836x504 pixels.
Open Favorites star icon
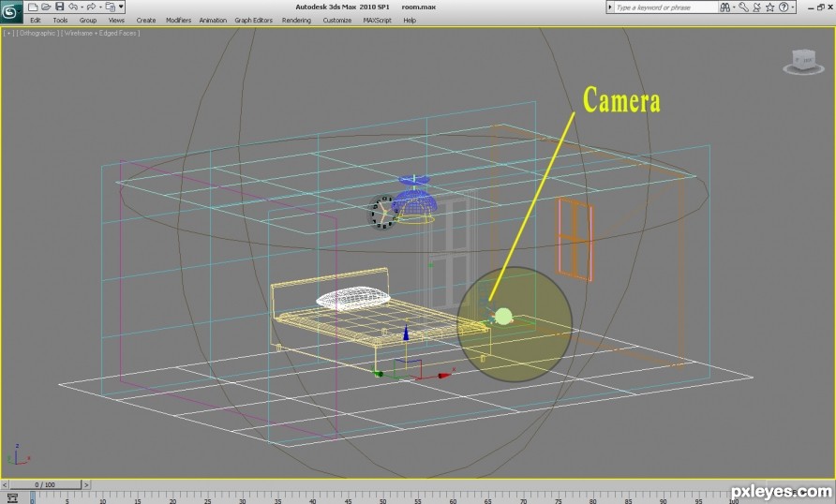pyautogui.click(x=769, y=7)
